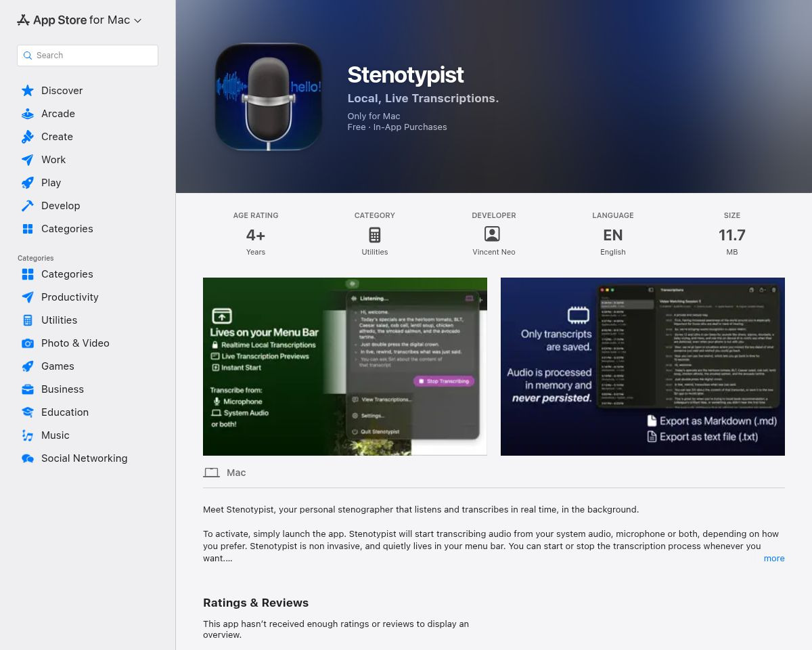
Task: Click the Mac label below screenshots
Action: click(236, 473)
